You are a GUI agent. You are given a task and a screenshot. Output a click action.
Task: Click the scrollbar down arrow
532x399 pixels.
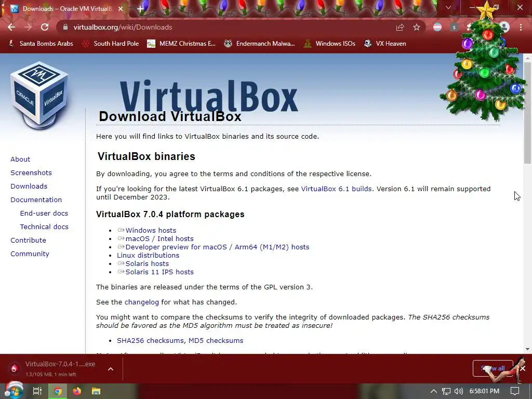527,349
